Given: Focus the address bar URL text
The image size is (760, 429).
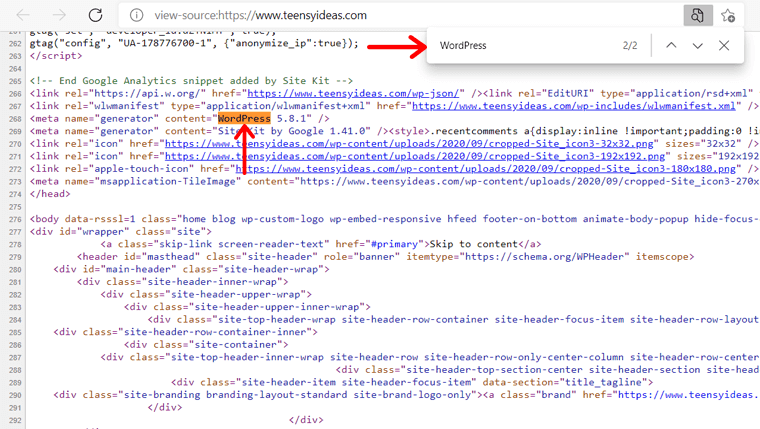Looking at the screenshot, I should click(x=260, y=16).
